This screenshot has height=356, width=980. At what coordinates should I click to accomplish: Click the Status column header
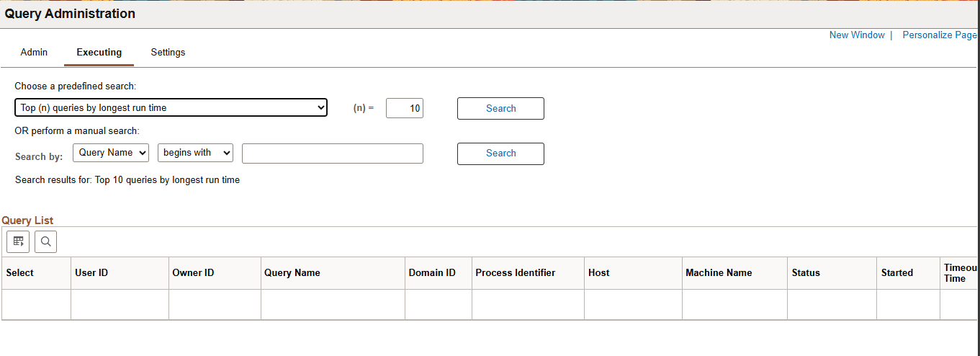[x=806, y=273]
